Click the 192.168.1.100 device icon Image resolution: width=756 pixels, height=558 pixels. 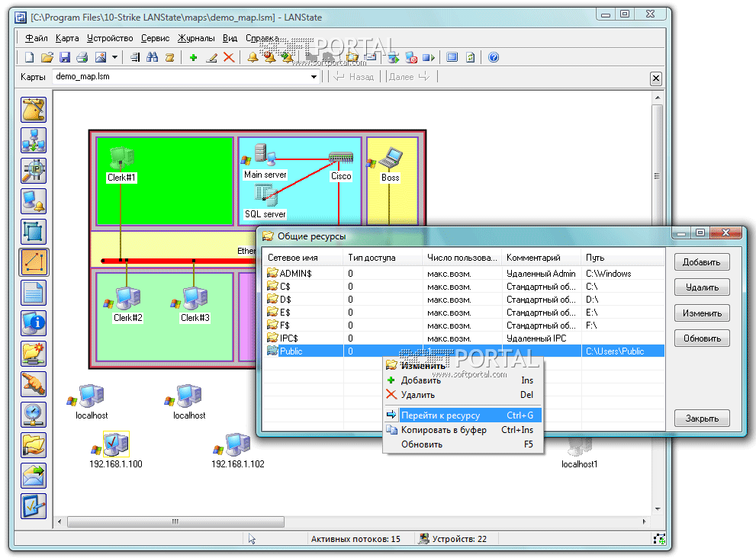point(116,444)
